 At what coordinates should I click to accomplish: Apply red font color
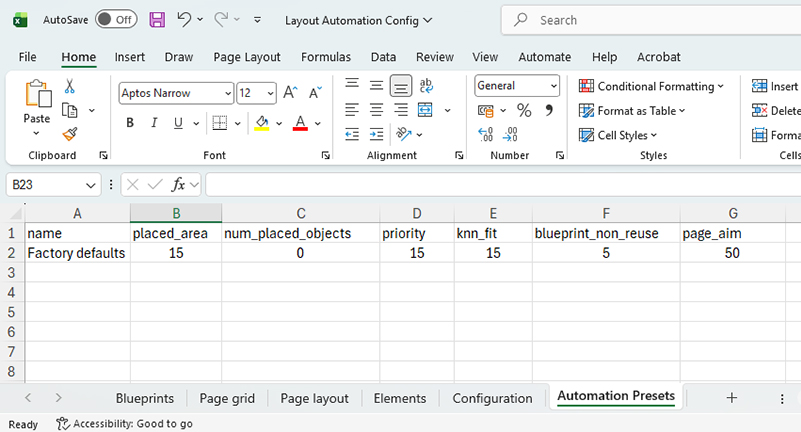[300, 123]
